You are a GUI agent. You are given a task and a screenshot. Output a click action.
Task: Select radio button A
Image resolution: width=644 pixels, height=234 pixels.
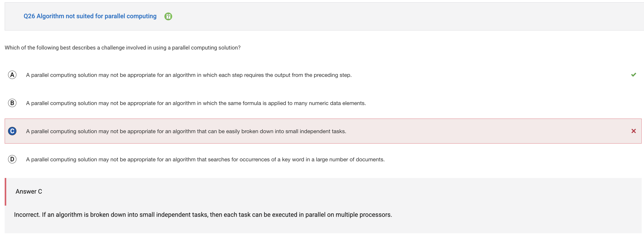[12, 75]
